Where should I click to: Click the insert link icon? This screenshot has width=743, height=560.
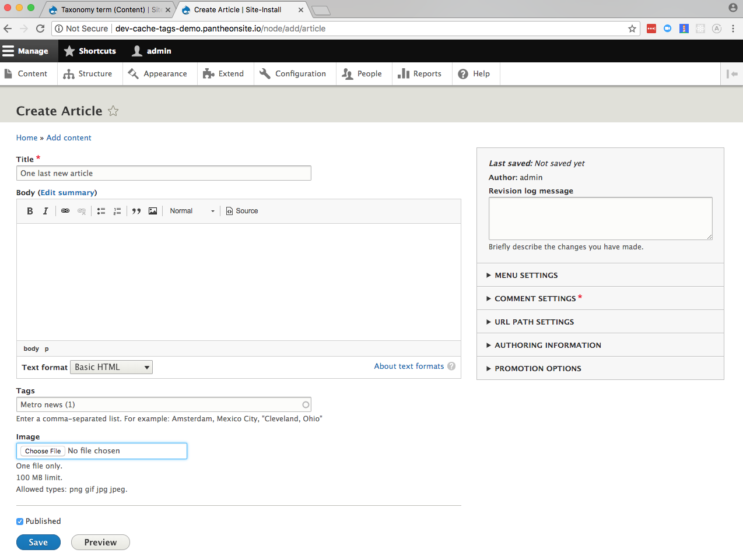tap(65, 211)
